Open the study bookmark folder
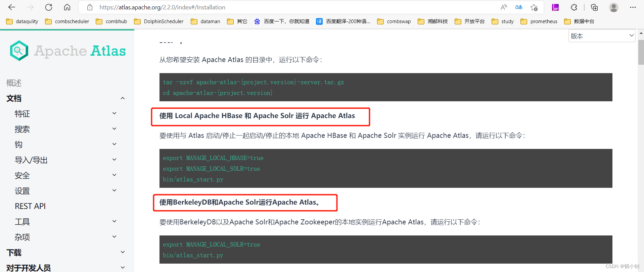This screenshot has width=644, height=272. click(x=503, y=21)
